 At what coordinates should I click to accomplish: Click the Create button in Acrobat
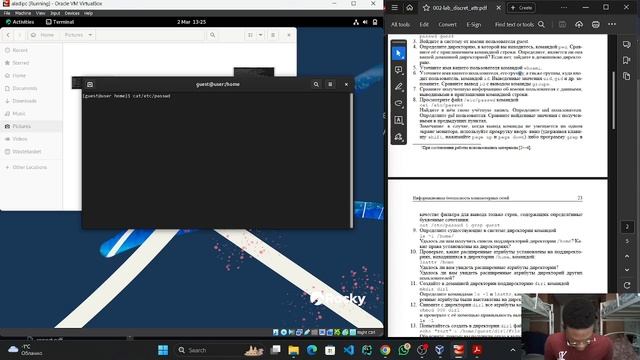[521, 8]
